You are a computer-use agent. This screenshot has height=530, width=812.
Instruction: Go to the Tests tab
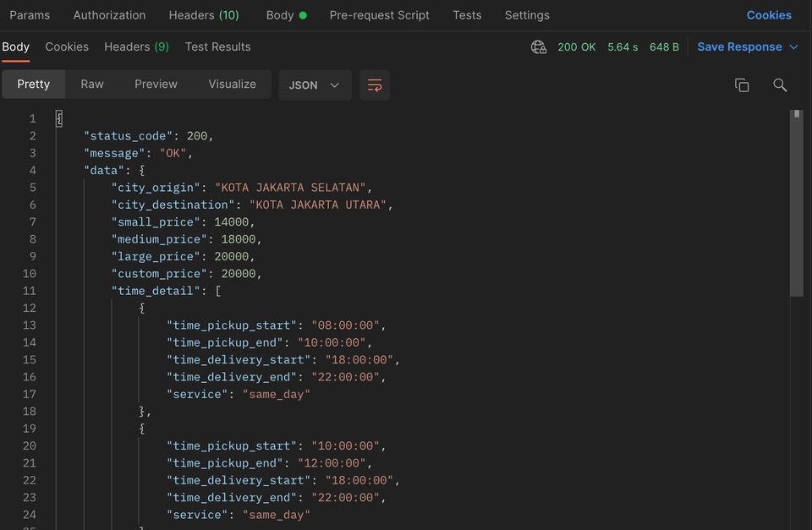467,15
